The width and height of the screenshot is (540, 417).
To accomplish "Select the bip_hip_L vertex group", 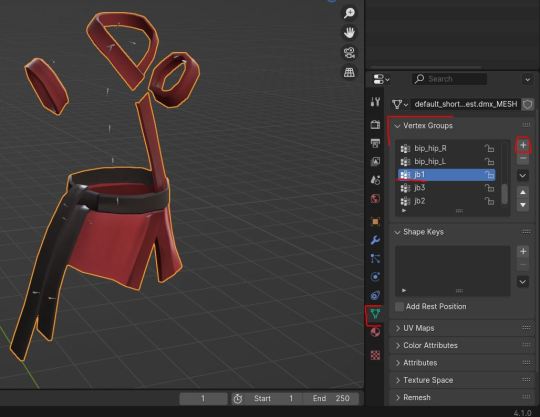I will click(x=447, y=161).
